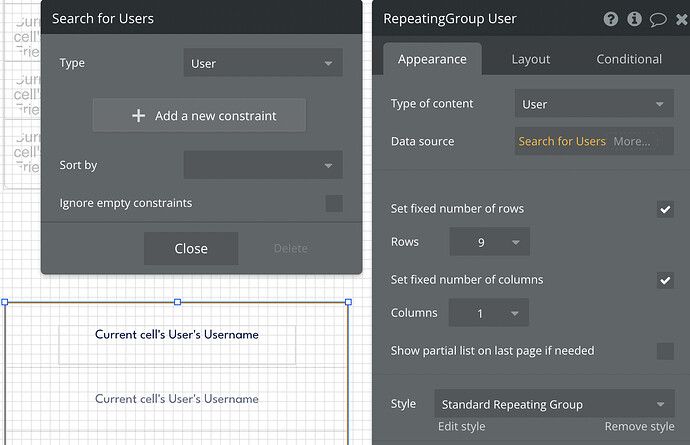
Task: Open the Type of content dropdown
Action: (x=594, y=104)
